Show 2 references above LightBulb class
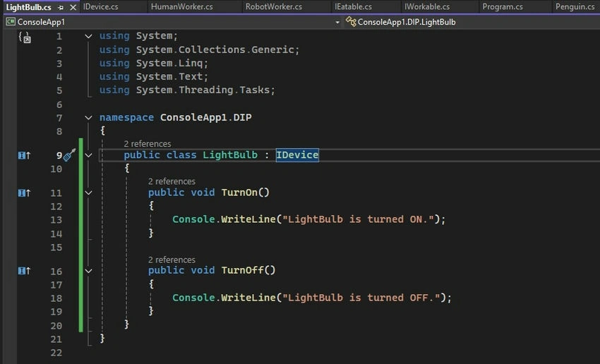Screen dimensions: 600x364 148,144
